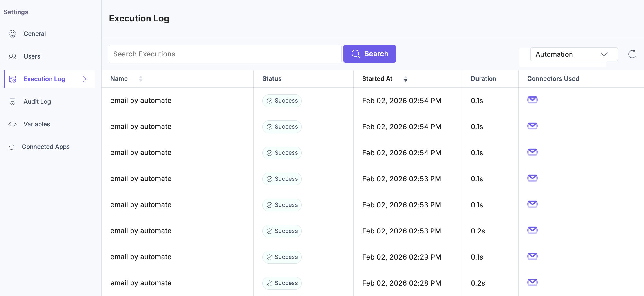This screenshot has height=296, width=644.
Task: Switch to the Audit Log section
Action: [x=37, y=101]
